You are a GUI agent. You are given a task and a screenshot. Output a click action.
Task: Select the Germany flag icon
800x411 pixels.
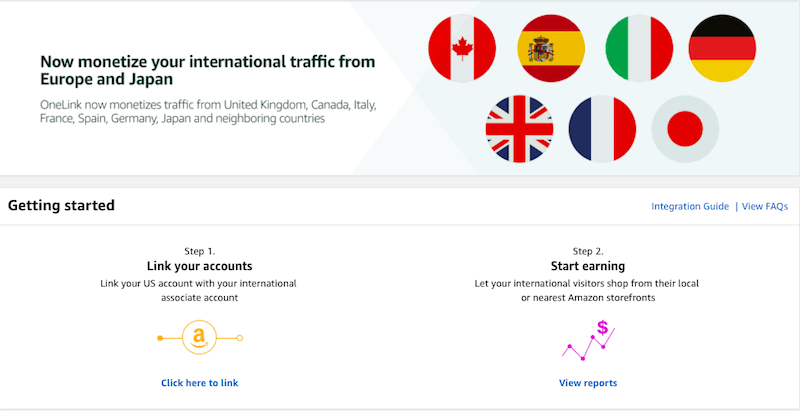point(723,49)
